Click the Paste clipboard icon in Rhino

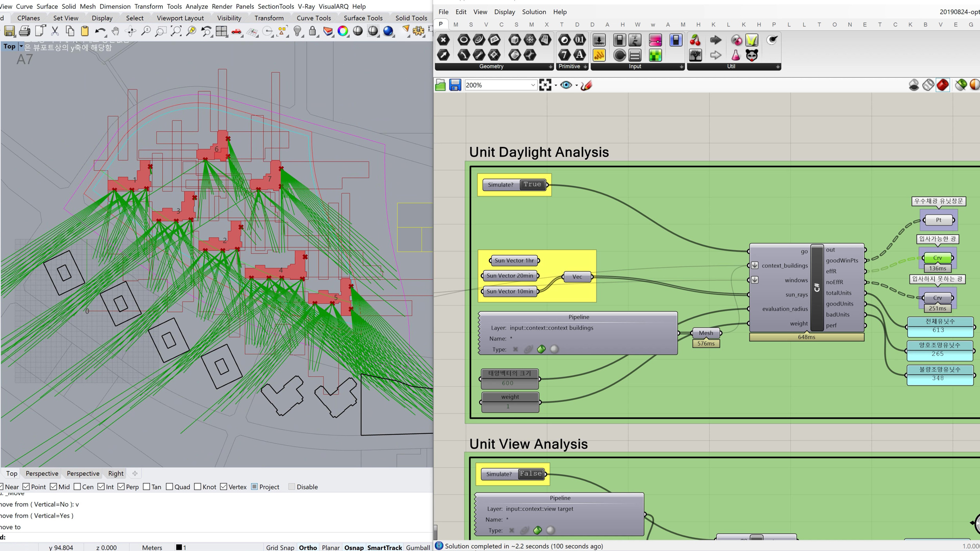point(85,31)
